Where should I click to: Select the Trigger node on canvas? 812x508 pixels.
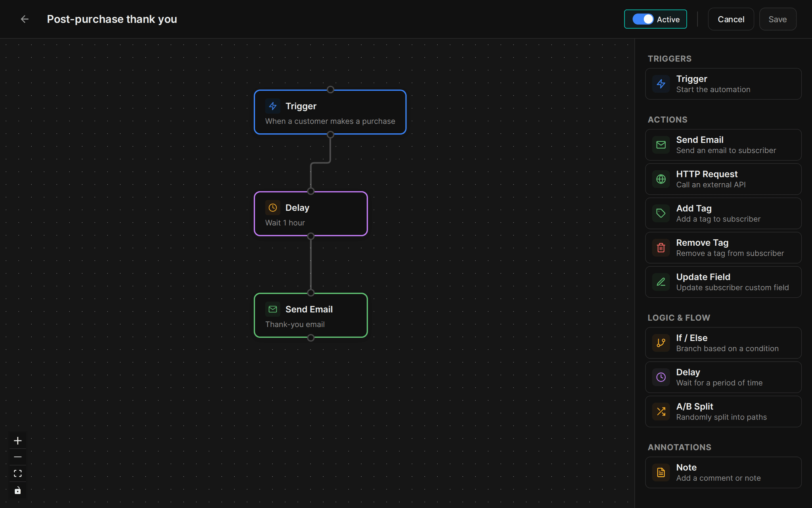point(330,112)
